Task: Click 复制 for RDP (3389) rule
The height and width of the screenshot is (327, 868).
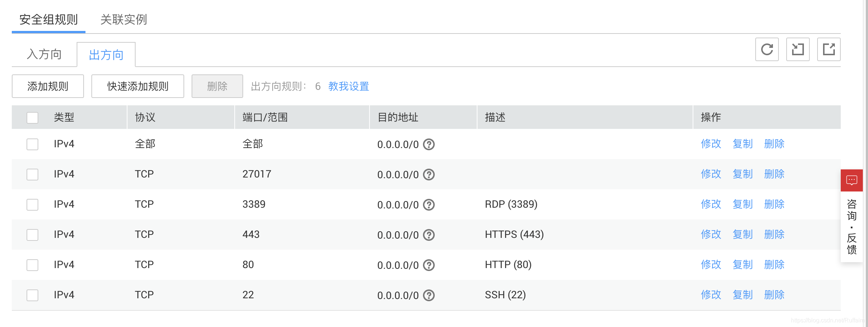Action: 743,204
